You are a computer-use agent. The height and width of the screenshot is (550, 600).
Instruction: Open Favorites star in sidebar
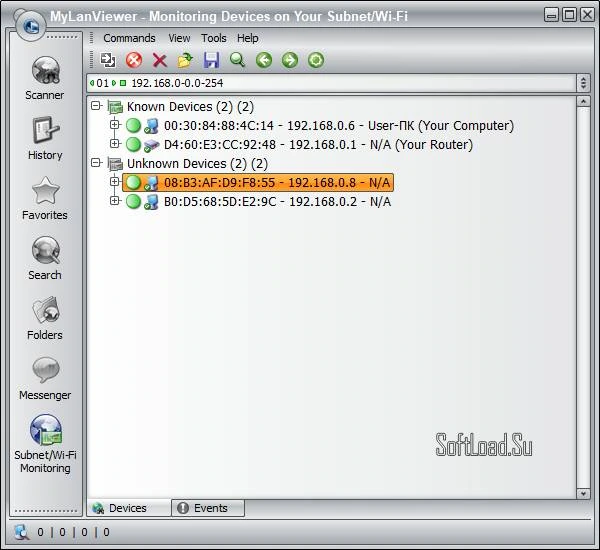click(45, 198)
